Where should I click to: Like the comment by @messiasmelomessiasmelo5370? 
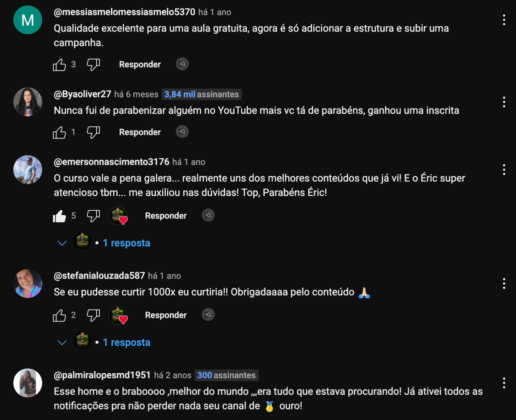click(60, 65)
